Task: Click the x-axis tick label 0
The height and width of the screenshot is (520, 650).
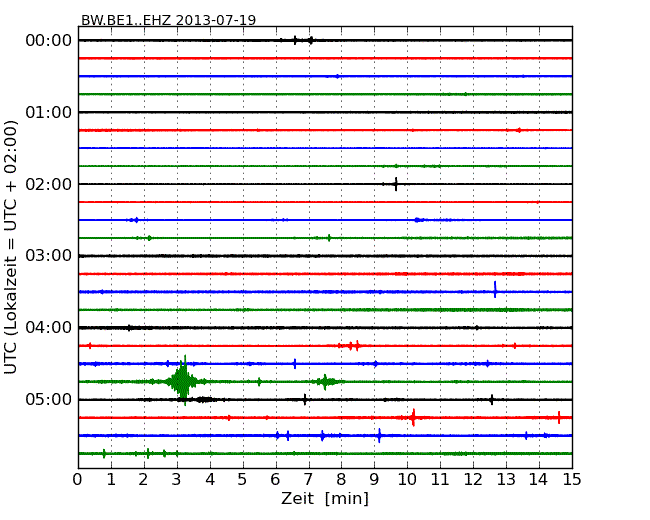Action: [x=78, y=480]
